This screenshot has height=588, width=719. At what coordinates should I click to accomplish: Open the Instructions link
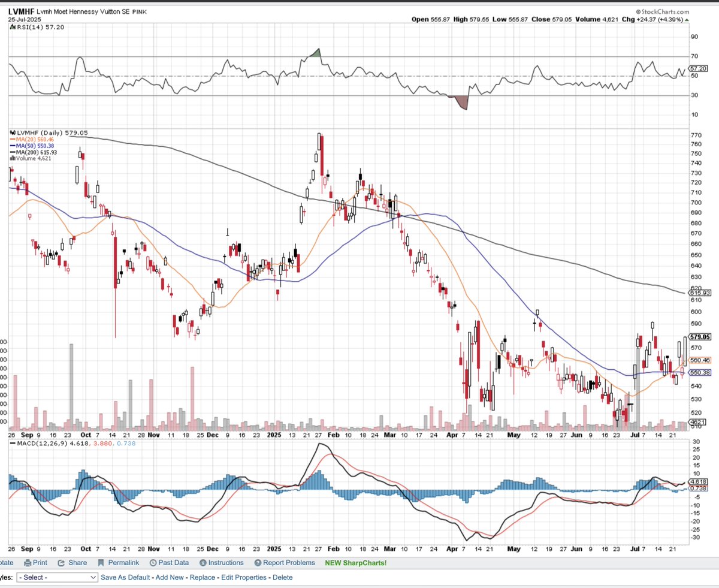(x=226, y=563)
